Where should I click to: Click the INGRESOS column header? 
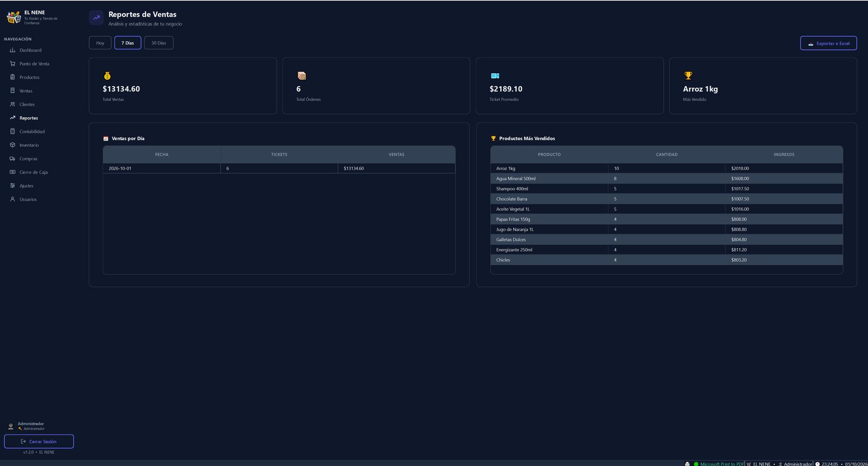[x=784, y=155]
